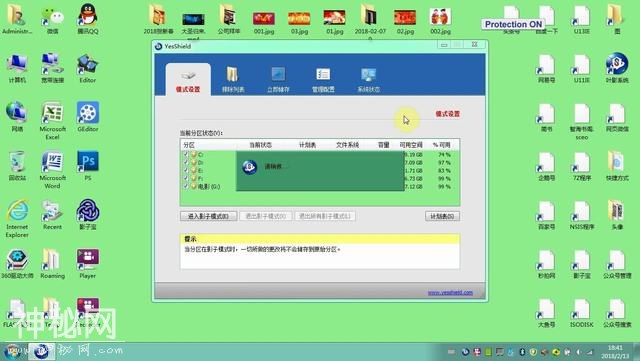The height and width of the screenshot is (361, 640).
Task: Click the Protection ON label
Action: coord(513,24)
